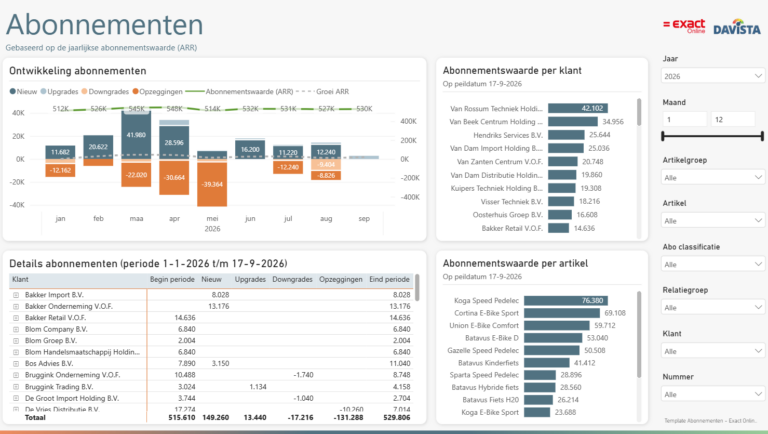Open the Nummer dropdown
The image size is (768, 434).
tap(713, 394)
